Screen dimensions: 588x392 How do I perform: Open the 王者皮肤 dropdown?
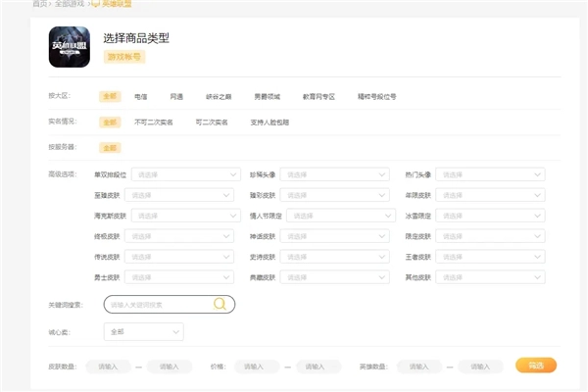(x=489, y=257)
